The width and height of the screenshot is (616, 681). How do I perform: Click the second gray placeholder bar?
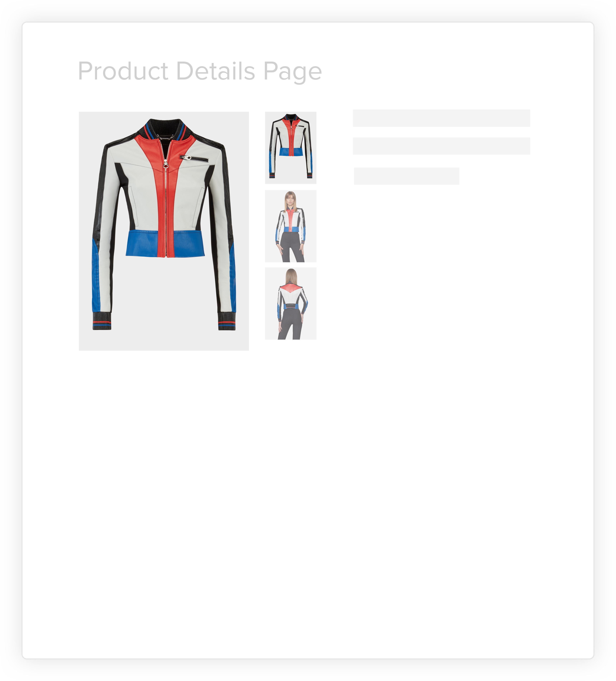coord(441,146)
